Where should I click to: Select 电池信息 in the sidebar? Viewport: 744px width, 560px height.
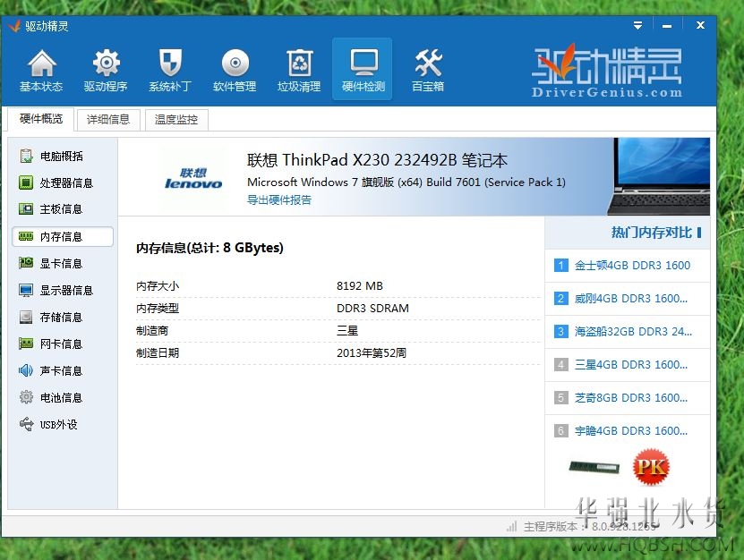pos(63,397)
